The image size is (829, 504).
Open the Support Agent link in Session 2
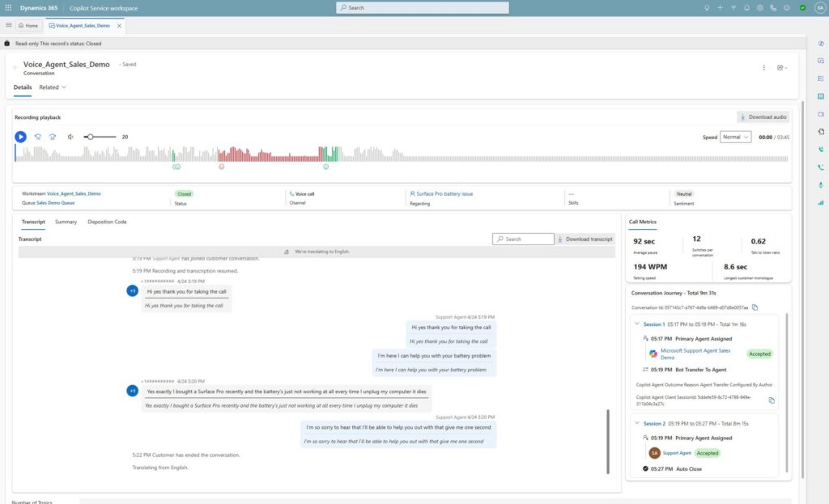(x=677, y=453)
